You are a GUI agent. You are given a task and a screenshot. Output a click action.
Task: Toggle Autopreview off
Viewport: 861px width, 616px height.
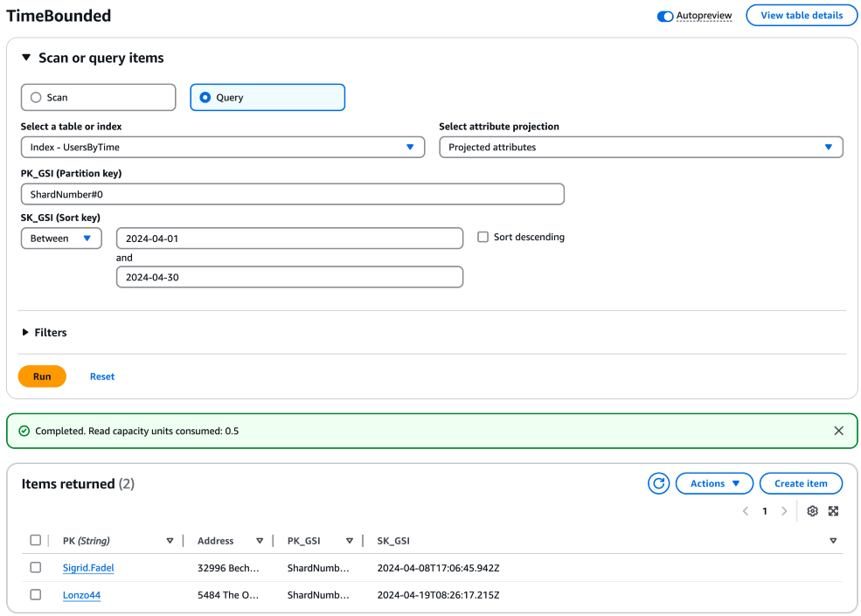click(x=663, y=15)
